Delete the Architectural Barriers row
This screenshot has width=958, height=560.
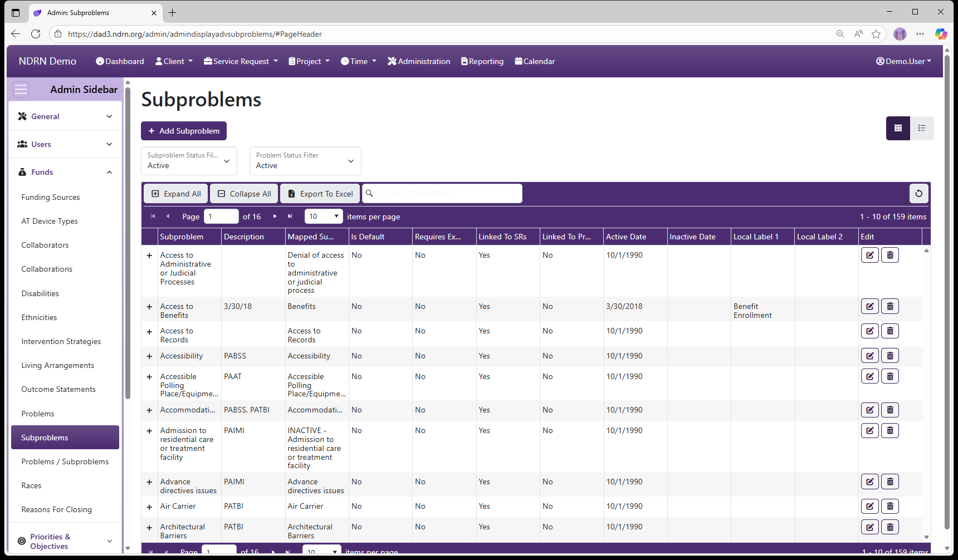tap(889, 527)
